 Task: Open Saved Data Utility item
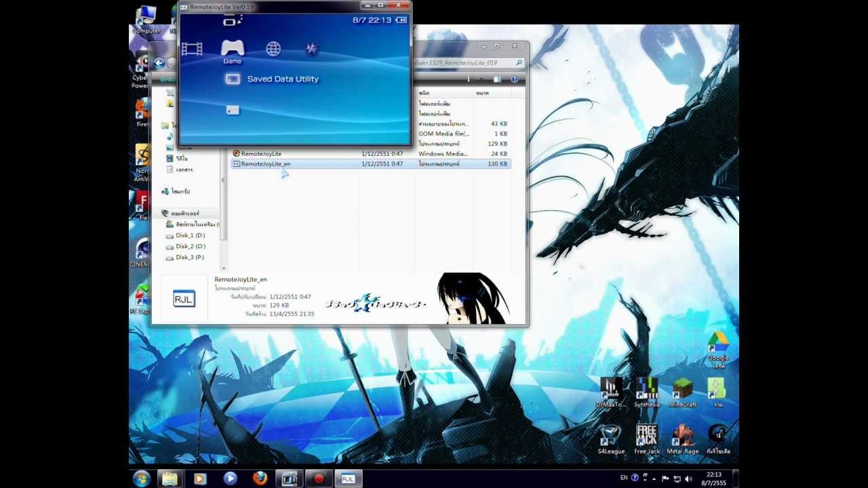point(273,79)
